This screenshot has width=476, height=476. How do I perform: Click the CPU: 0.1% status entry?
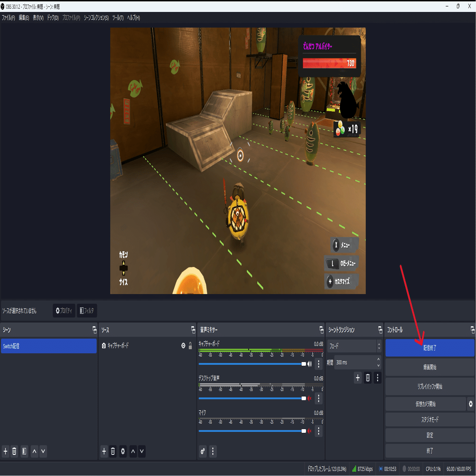[x=433, y=469]
